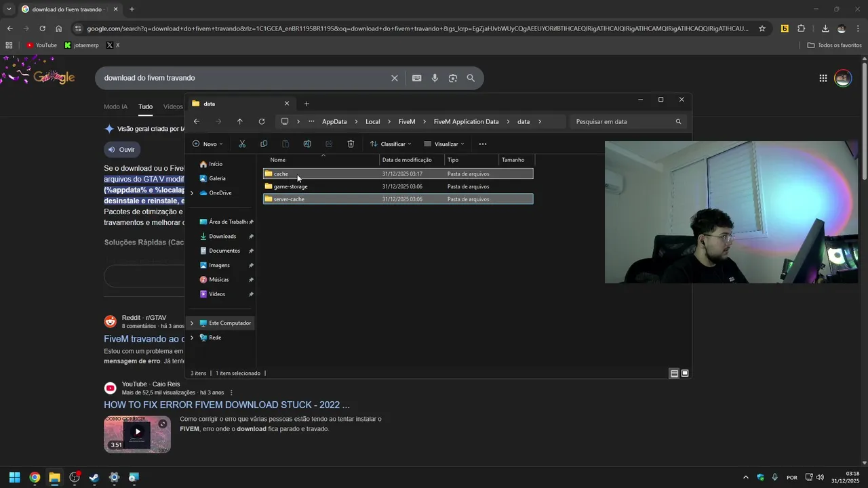Show hidden system tray icons
The image size is (868, 488).
coord(746,477)
